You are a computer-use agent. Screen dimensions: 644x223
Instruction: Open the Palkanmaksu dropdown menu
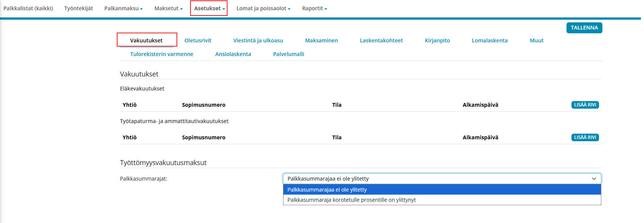123,8
